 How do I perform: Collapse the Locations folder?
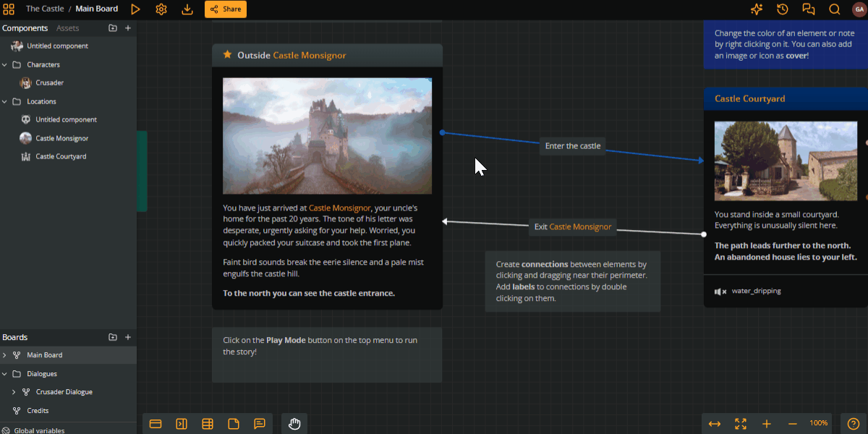coord(5,101)
